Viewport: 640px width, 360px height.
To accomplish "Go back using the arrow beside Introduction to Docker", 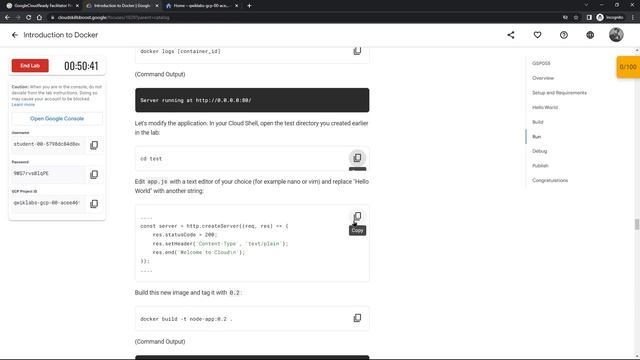I will [15, 35].
